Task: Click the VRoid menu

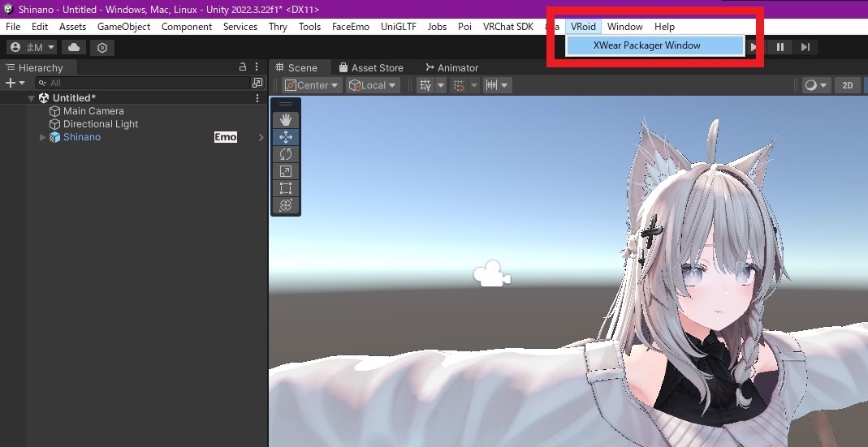Action: pyautogui.click(x=583, y=27)
